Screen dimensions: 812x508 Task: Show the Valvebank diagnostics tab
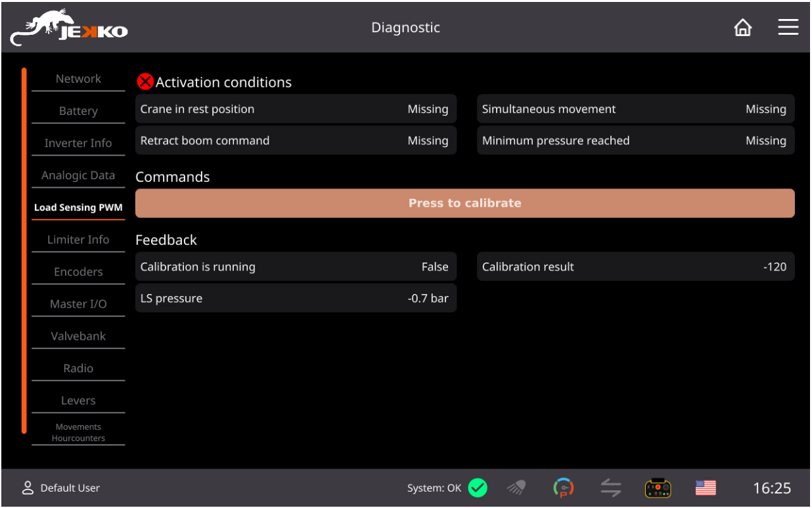tap(78, 336)
